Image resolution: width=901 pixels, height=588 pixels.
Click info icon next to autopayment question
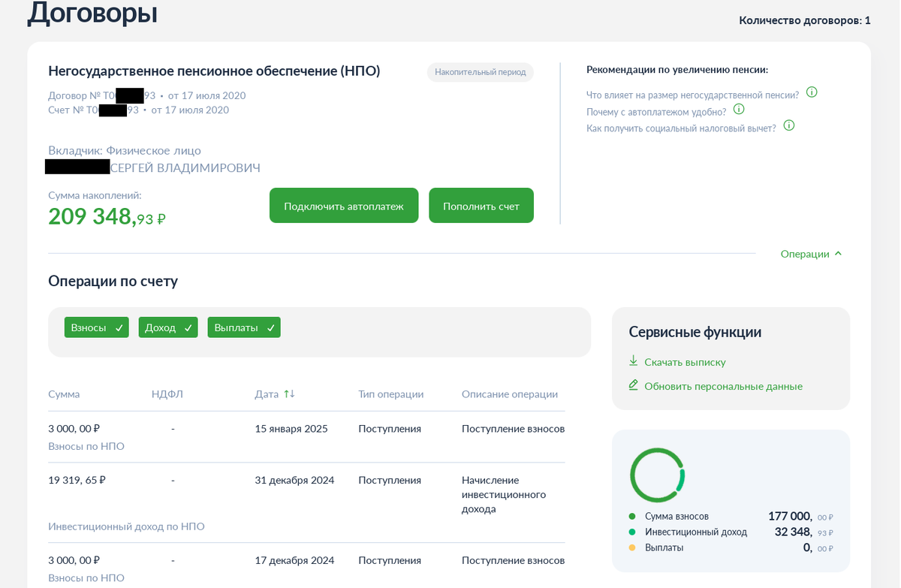[739, 109]
